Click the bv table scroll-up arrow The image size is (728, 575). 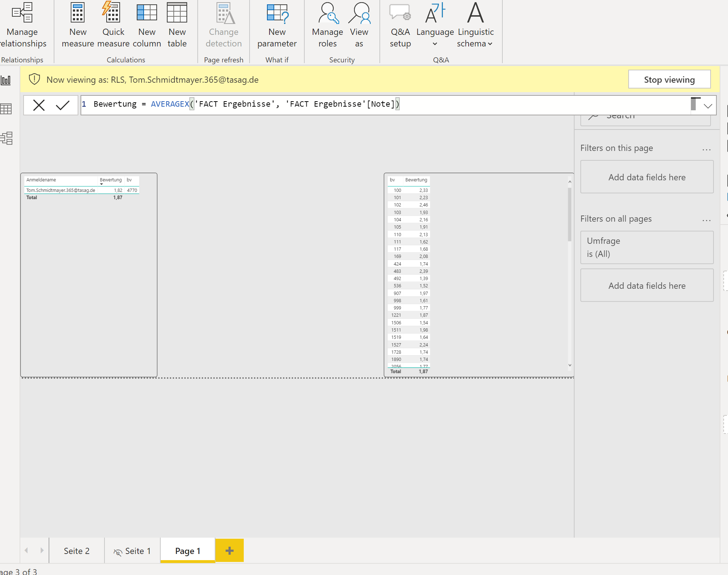point(570,181)
